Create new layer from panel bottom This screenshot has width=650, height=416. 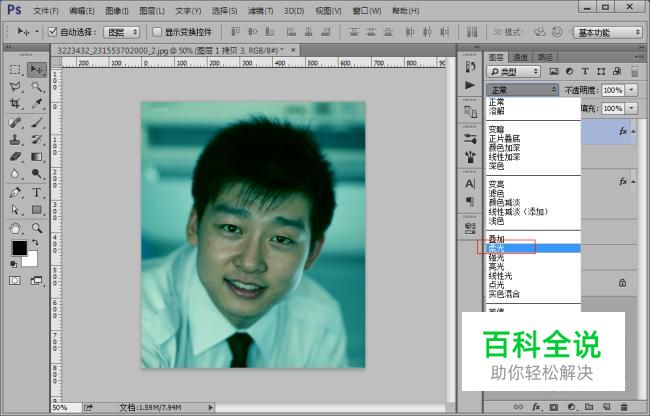[606, 407]
